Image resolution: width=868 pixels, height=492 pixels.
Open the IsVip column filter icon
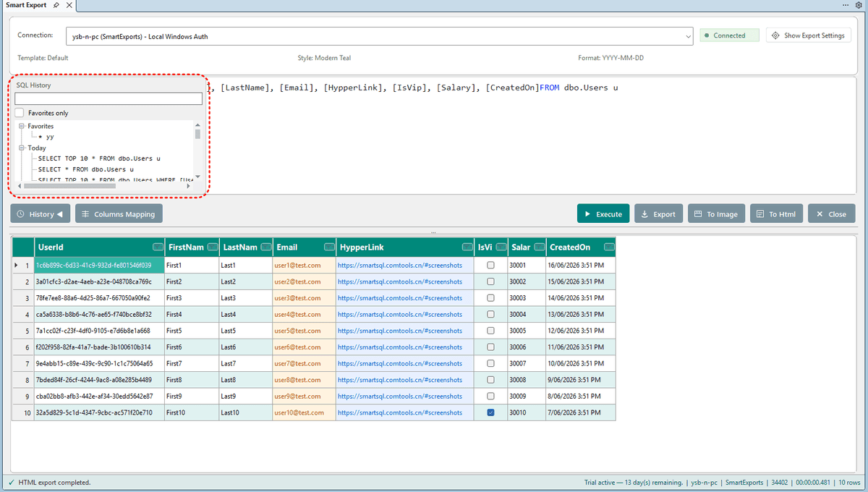pyautogui.click(x=501, y=247)
